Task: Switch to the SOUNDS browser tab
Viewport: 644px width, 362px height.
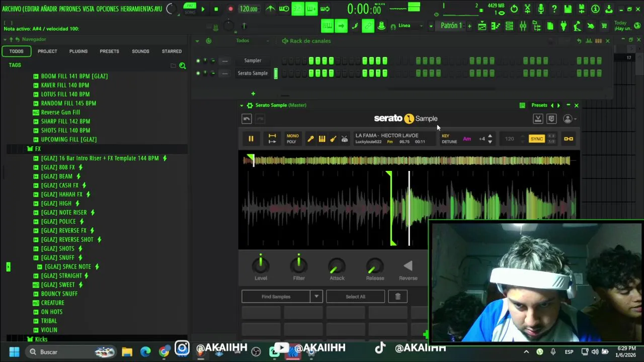Action: point(140,51)
